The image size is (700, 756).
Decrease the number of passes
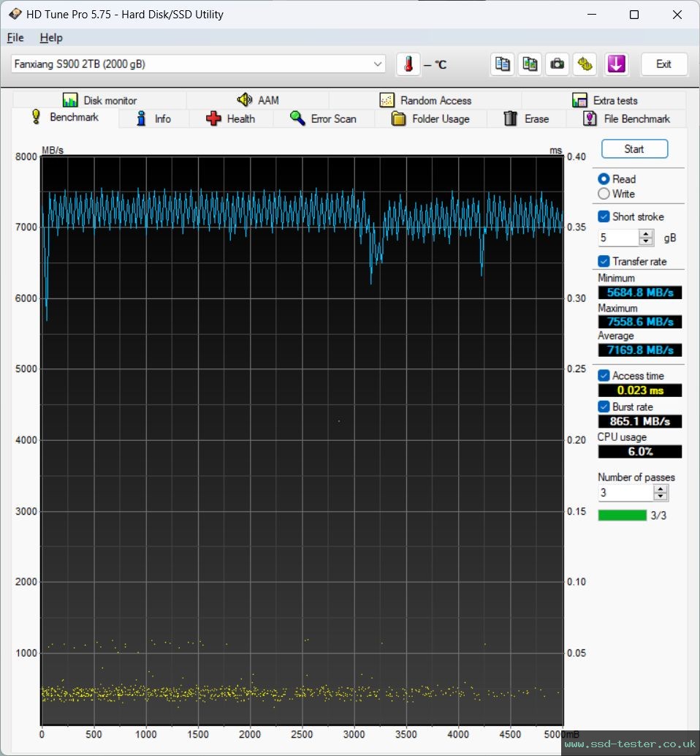661,496
